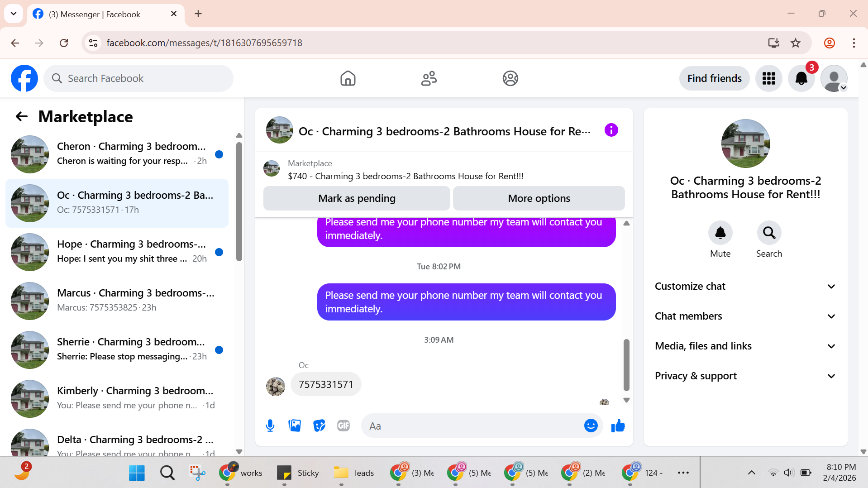The width and height of the screenshot is (868, 488).
Task: Mute the conversation with bell icon
Action: tap(720, 233)
